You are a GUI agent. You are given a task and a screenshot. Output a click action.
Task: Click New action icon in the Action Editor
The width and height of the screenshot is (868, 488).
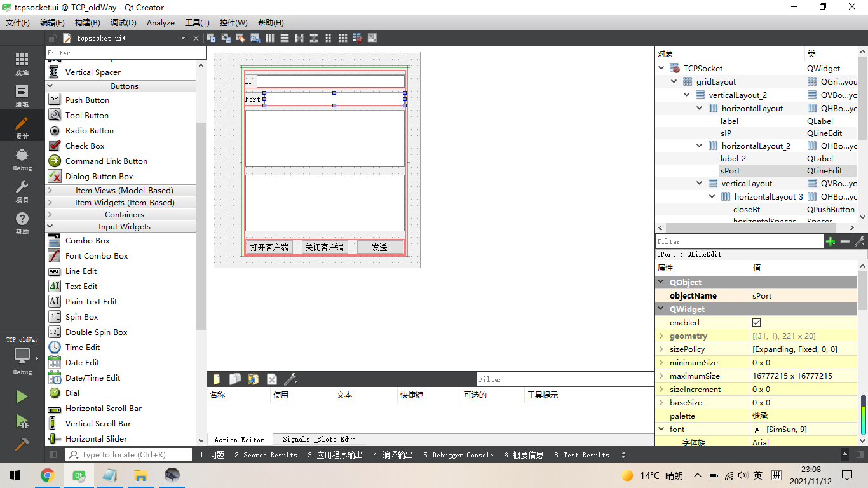[217, 379]
